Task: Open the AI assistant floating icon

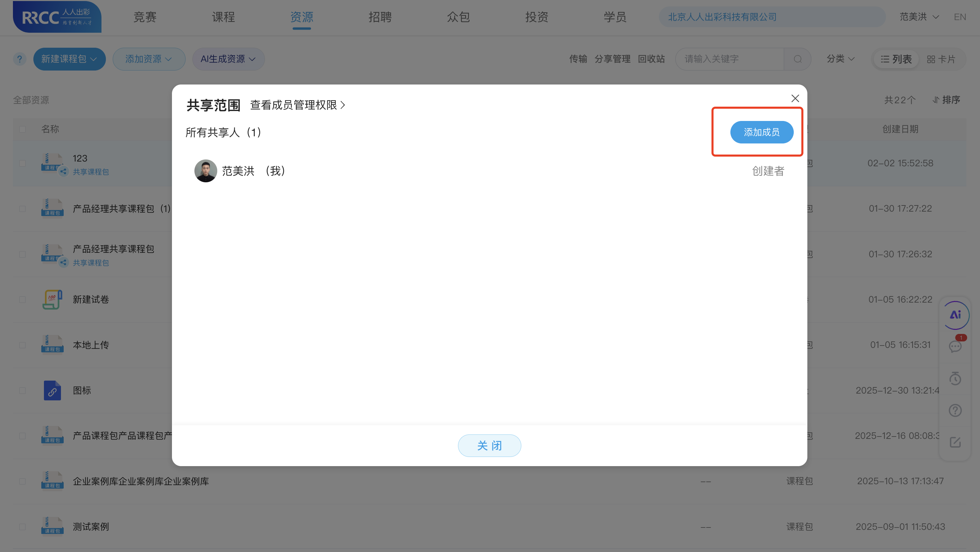Action: [x=955, y=315]
